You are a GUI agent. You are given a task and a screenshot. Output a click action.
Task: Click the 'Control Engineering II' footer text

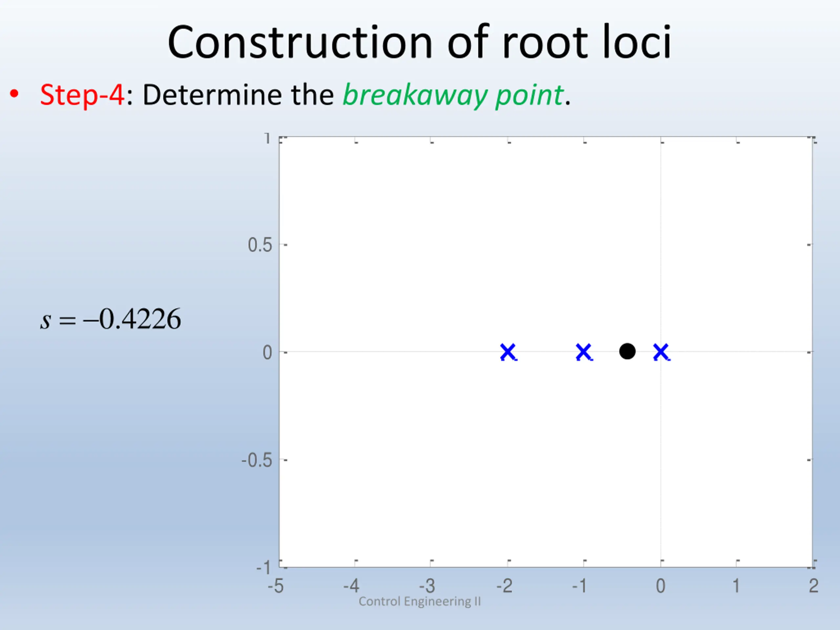[420, 601]
